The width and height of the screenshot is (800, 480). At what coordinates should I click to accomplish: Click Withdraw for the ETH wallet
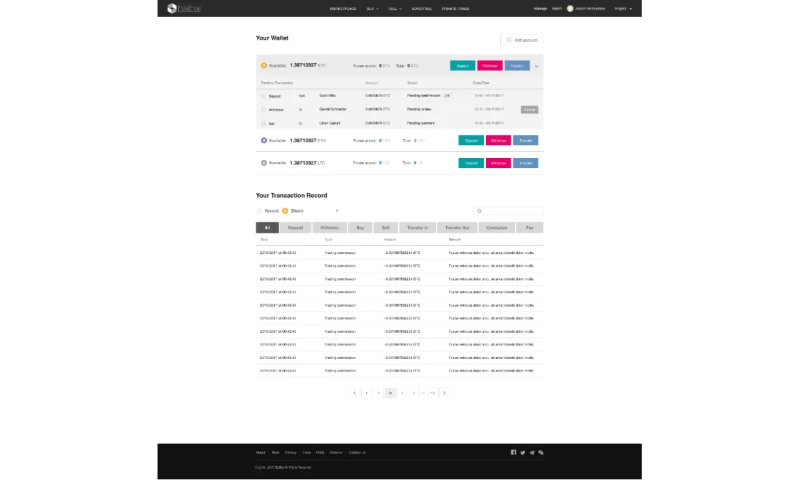498,140
